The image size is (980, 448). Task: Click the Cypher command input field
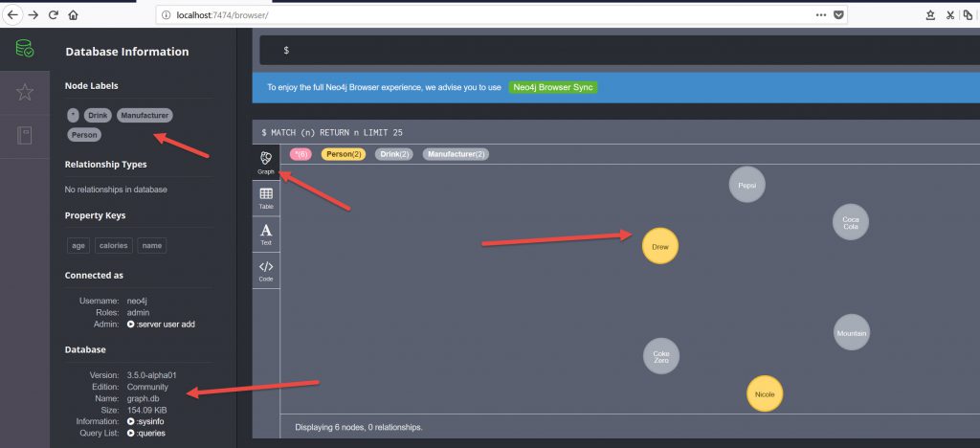click(612, 50)
